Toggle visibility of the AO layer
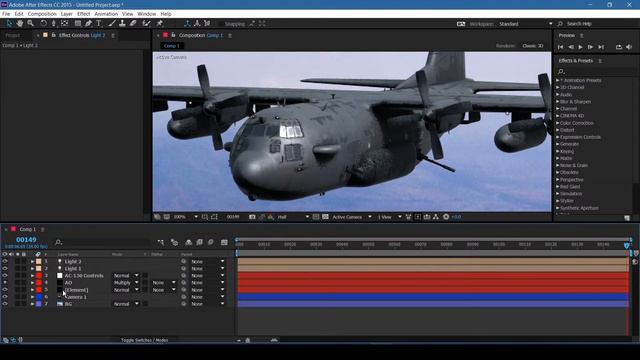 point(5,282)
